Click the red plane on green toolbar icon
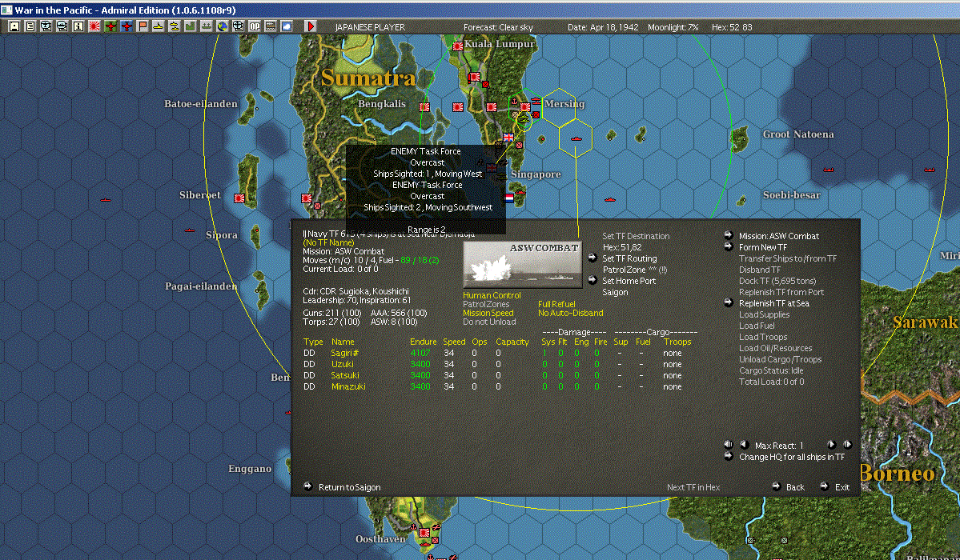Screen dimensions: 960x560 pos(110,26)
